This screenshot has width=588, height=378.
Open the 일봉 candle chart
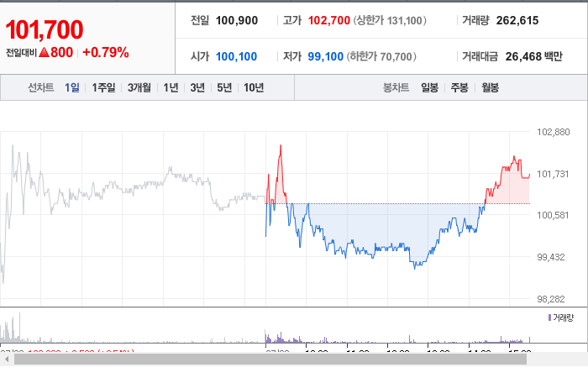coord(430,87)
